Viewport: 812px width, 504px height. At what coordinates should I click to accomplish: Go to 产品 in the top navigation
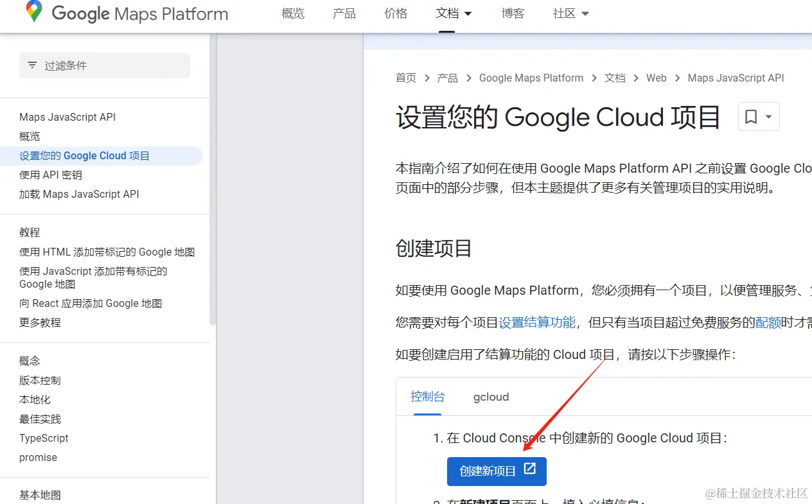[344, 13]
